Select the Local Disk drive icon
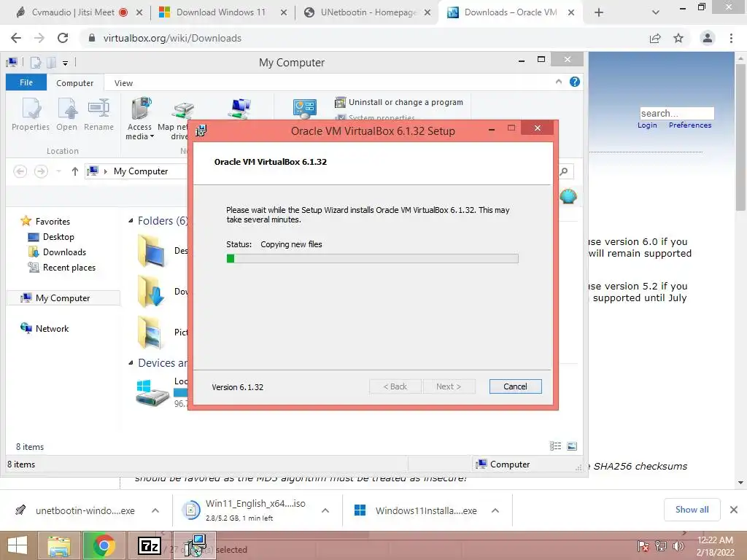The height and width of the screenshot is (560, 747). [x=152, y=393]
